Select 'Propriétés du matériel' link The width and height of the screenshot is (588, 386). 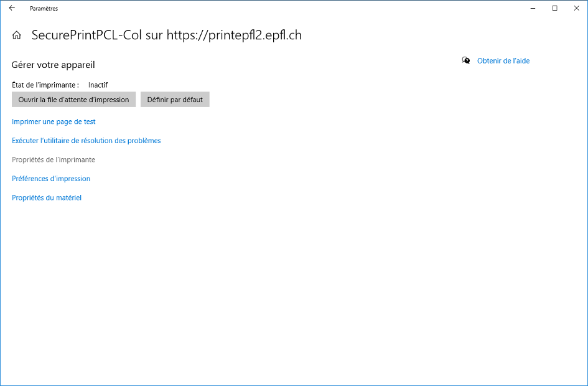point(47,198)
